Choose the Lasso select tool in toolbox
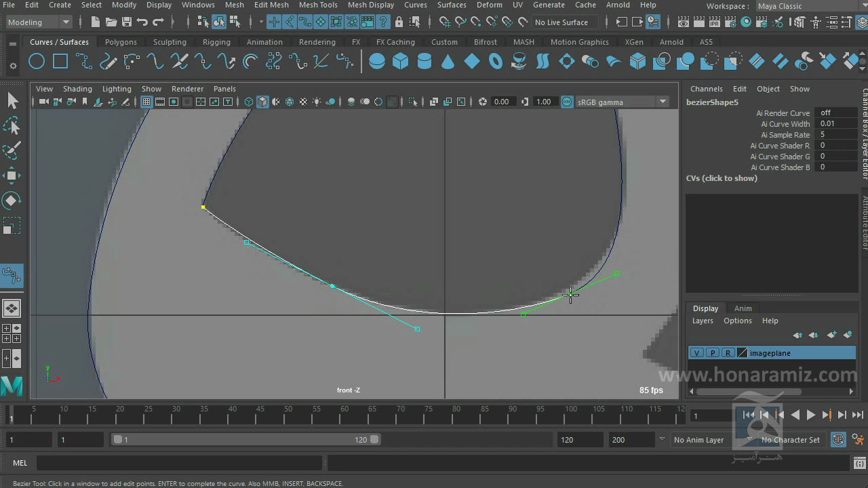 (12, 126)
